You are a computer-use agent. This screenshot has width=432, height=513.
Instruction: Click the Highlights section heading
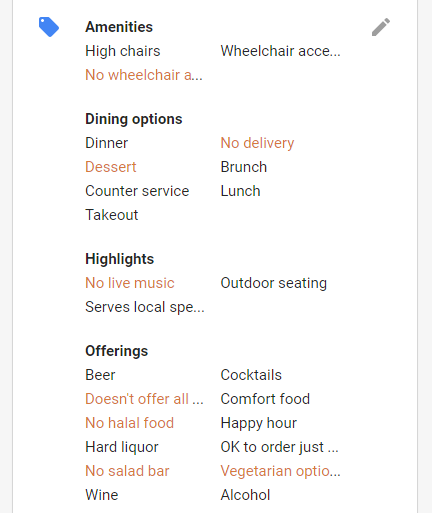pos(119,259)
